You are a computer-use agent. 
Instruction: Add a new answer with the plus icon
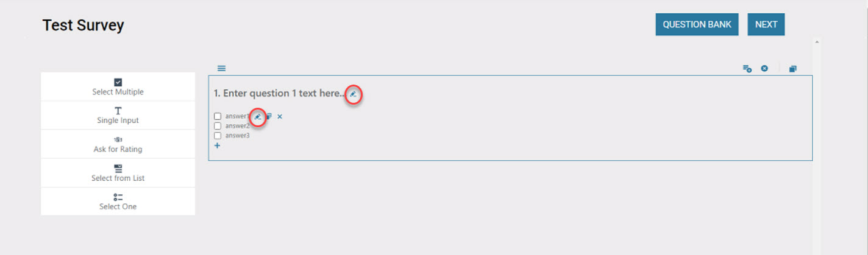pos(218,145)
